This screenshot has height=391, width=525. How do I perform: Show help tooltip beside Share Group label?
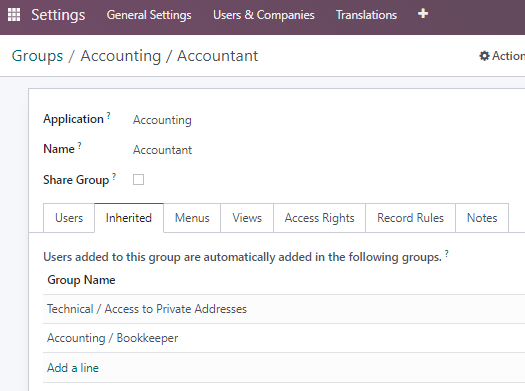(114, 176)
